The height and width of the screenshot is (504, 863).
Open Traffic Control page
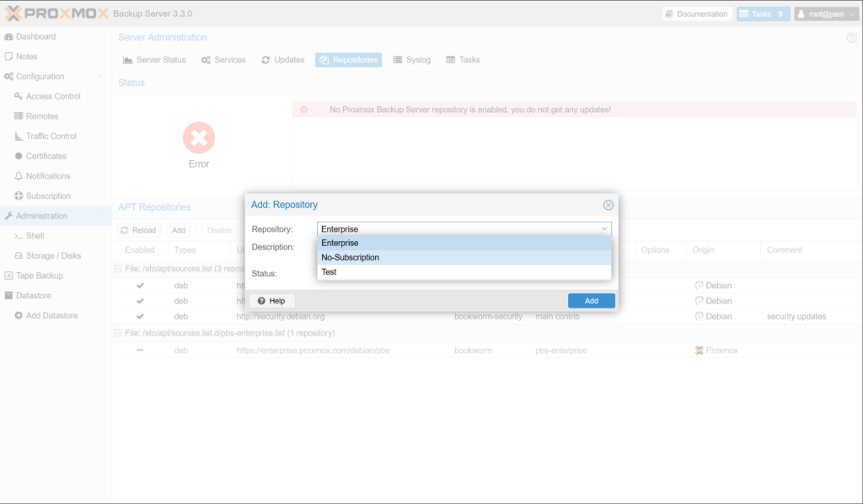(51, 136)
